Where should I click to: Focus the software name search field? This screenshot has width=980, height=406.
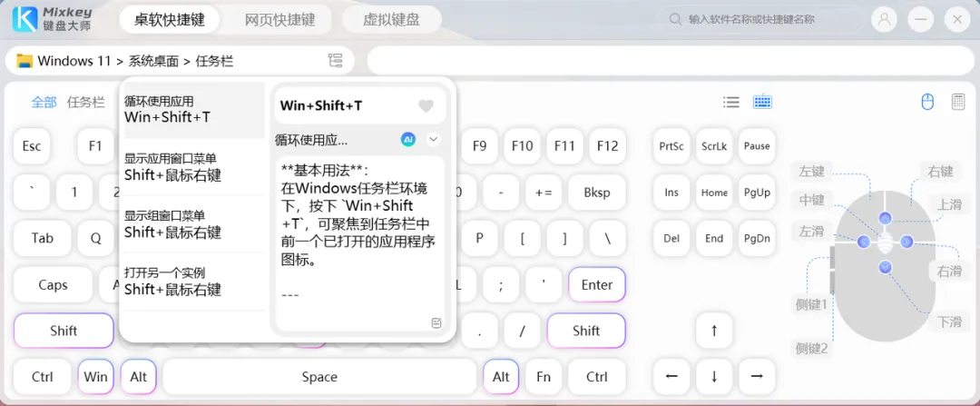point(761,19)
